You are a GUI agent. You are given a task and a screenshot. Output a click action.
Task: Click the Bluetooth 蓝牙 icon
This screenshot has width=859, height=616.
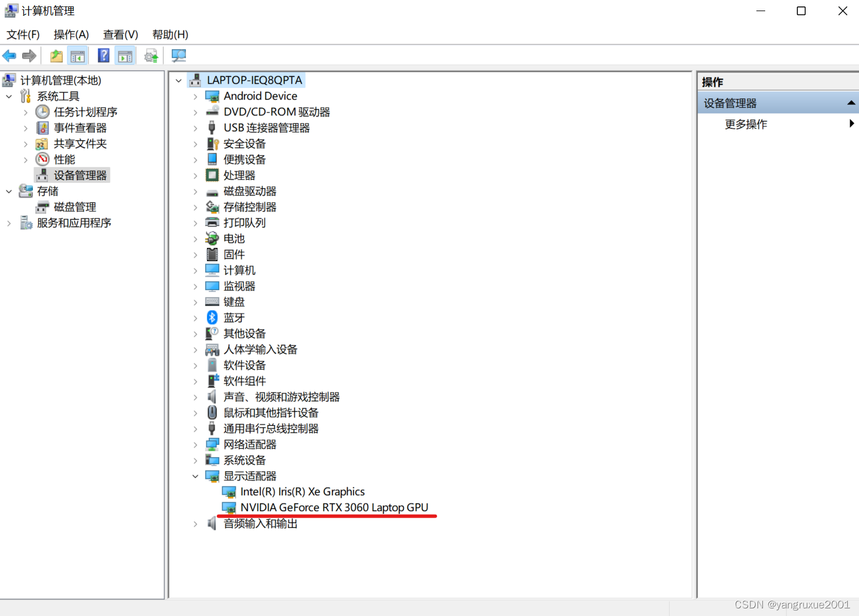point(212,318)
